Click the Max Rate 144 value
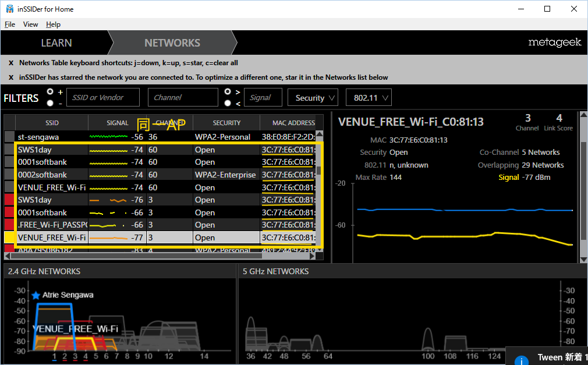This screenshot has height=365, width=588. (x=395, y=178)
